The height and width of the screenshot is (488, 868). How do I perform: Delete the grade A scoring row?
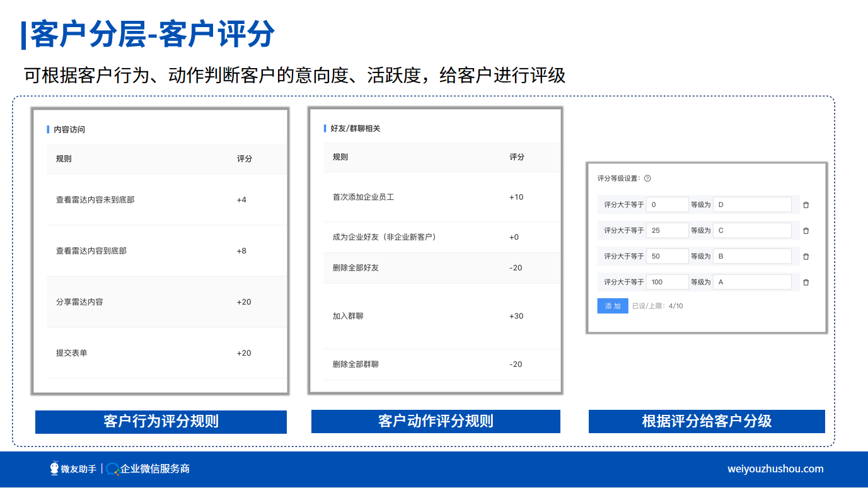point(806,282)
